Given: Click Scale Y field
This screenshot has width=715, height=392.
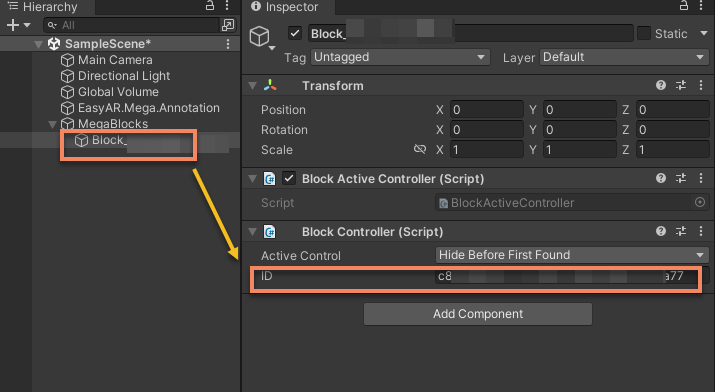Looking at the screenshot, I should coord(580,150).
